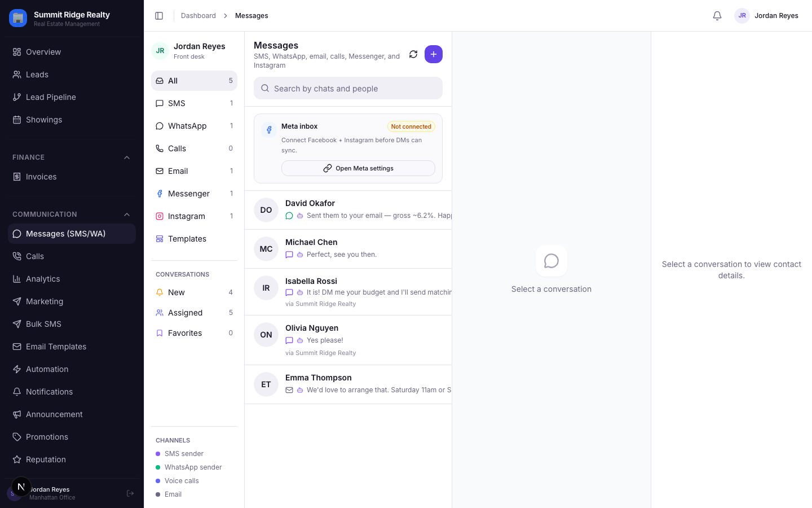Open Jordan Reyes profile menu in header
This screenshot has height=508, width=812.
pos(766,16)
